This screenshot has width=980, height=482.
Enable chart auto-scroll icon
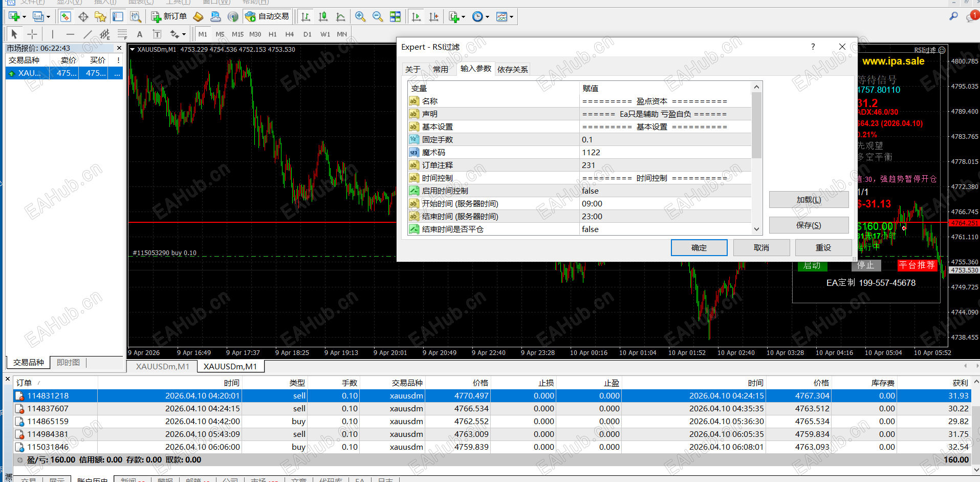(x=416, y=16)
